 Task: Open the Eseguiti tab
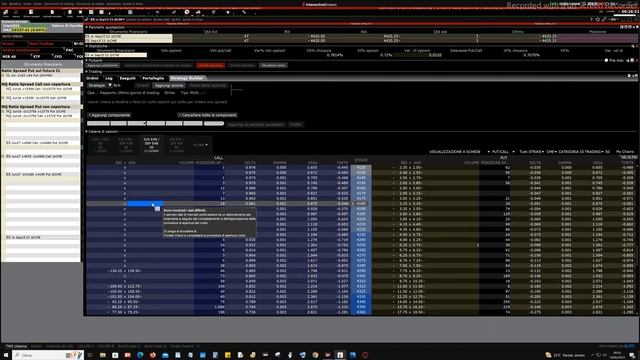128,78
